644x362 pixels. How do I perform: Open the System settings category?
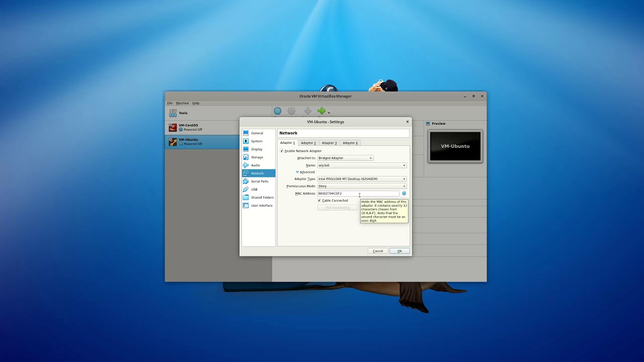(258, 141)
